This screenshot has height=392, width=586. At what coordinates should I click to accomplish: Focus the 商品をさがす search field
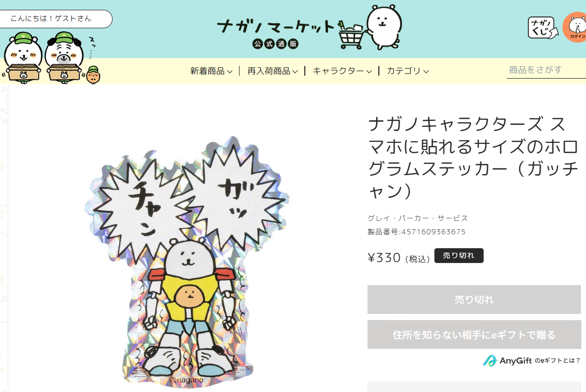546,70
